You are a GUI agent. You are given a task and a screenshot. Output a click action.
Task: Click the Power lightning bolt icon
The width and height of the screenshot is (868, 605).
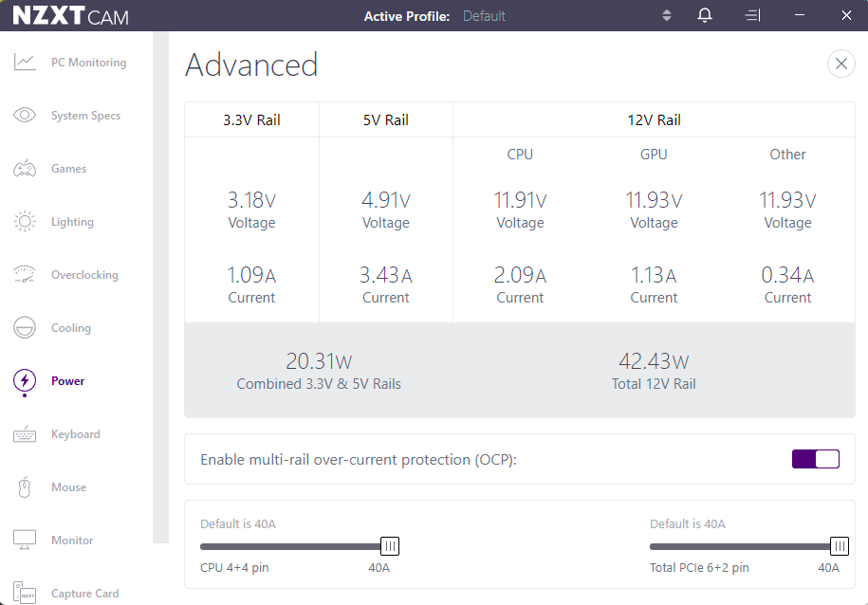(x=25, y=381)
